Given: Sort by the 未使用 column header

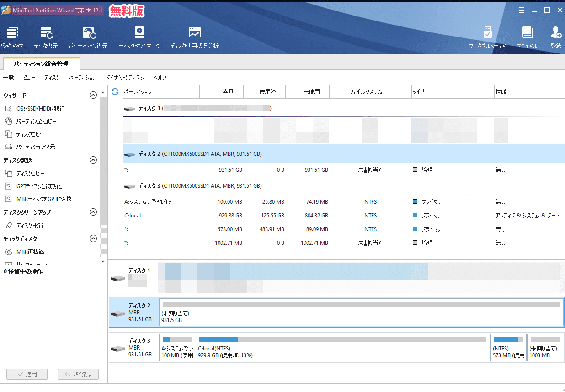Looking at the screenshot, I should [x=307, y=92].
